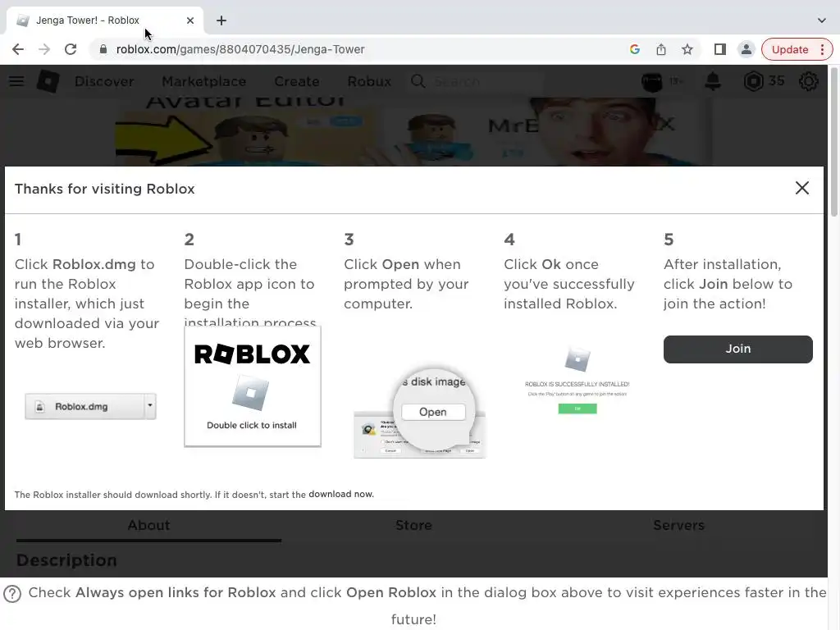Open the Chrome profile avatar
This screenshot has height=630, width=840.
click(x=746, y=49)
